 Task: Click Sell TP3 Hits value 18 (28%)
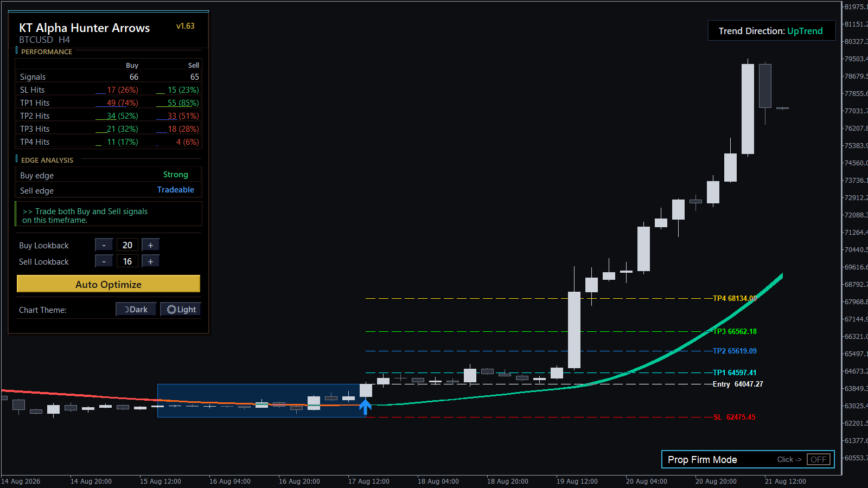[183, 129]
